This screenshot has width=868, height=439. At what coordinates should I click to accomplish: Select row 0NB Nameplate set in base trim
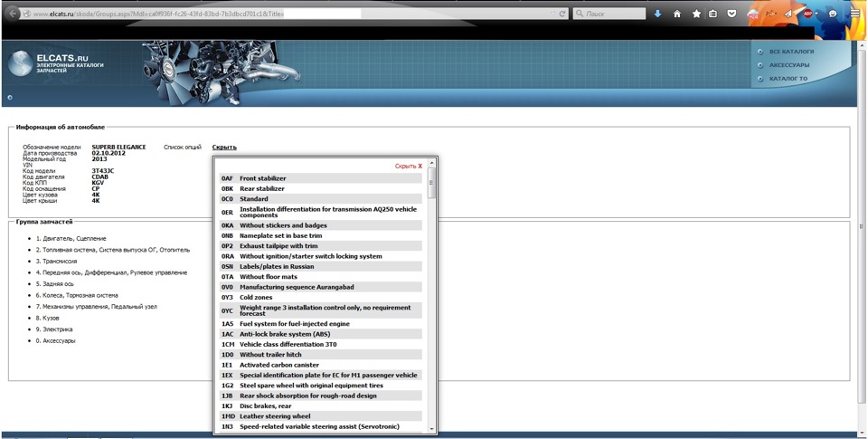[320, 236]
